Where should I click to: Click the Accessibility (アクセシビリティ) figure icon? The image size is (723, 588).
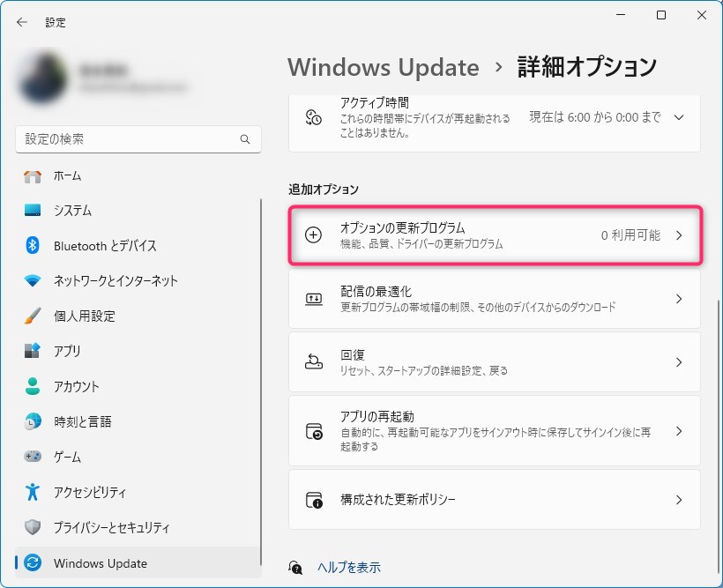tap(33, 492)
